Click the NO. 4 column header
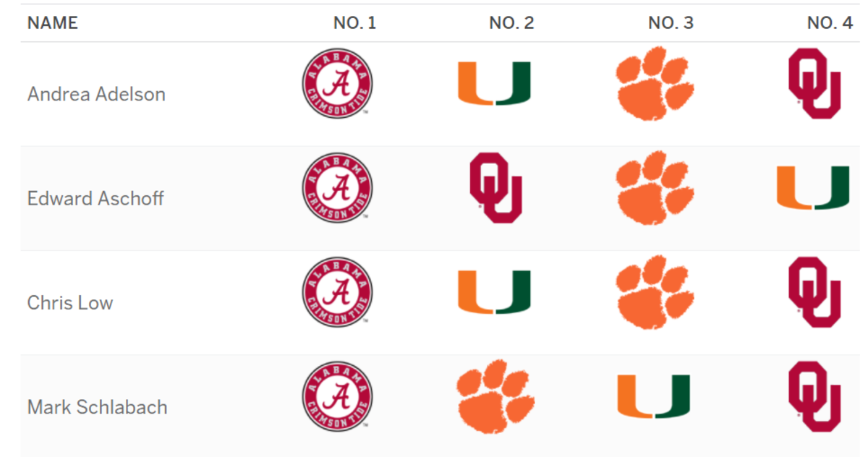 click(830, 23)
